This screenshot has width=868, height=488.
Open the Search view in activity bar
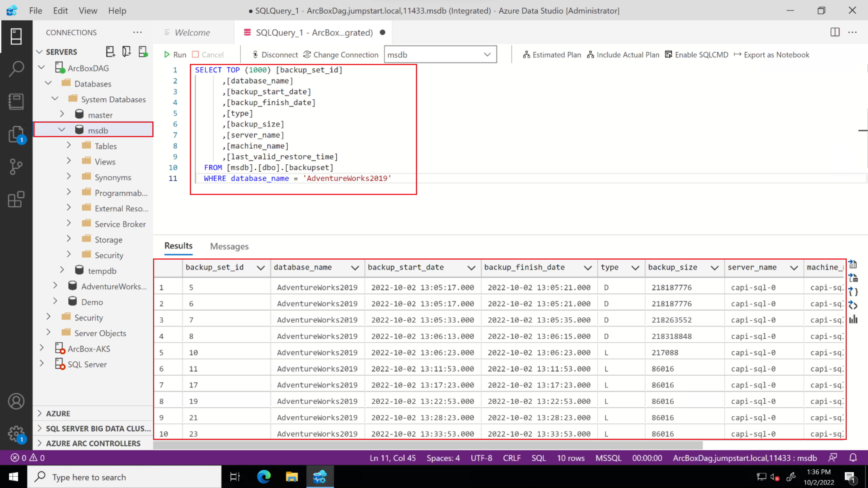click(16, 69)
